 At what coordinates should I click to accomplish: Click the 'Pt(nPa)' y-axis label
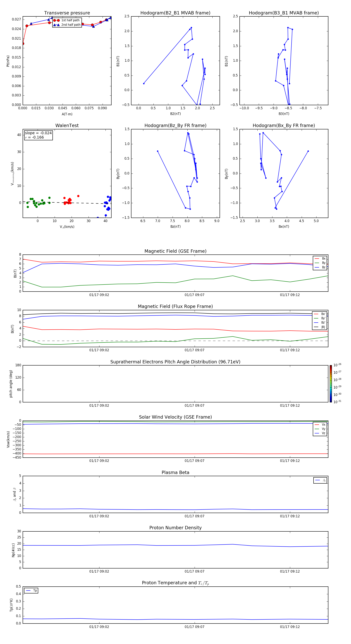click(x=8, y=61)
